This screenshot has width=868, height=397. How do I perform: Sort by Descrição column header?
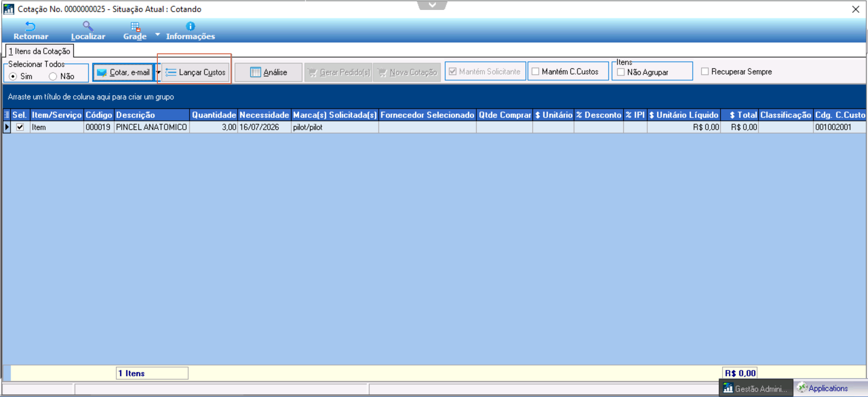tap(152, 115)
